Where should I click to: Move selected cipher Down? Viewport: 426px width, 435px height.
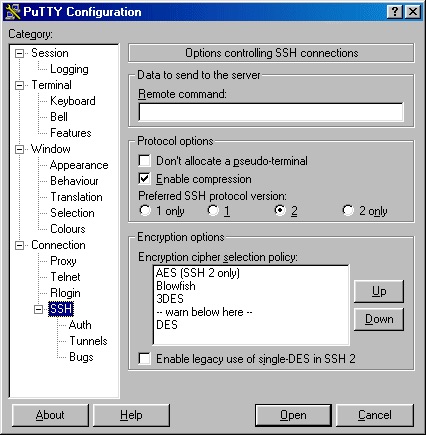379,319
